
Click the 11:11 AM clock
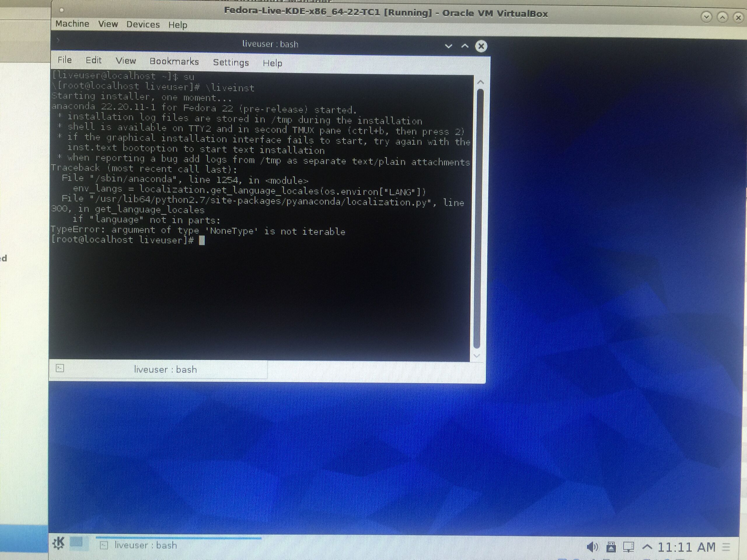(x=686, y=547)
